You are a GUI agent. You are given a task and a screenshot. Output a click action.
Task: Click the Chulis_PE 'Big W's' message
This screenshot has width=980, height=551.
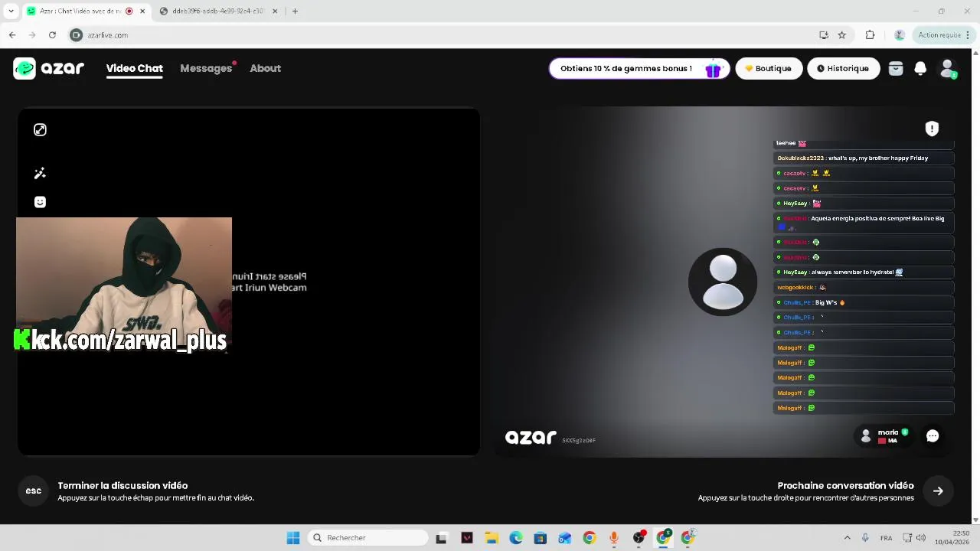click(x=864, y=302)
